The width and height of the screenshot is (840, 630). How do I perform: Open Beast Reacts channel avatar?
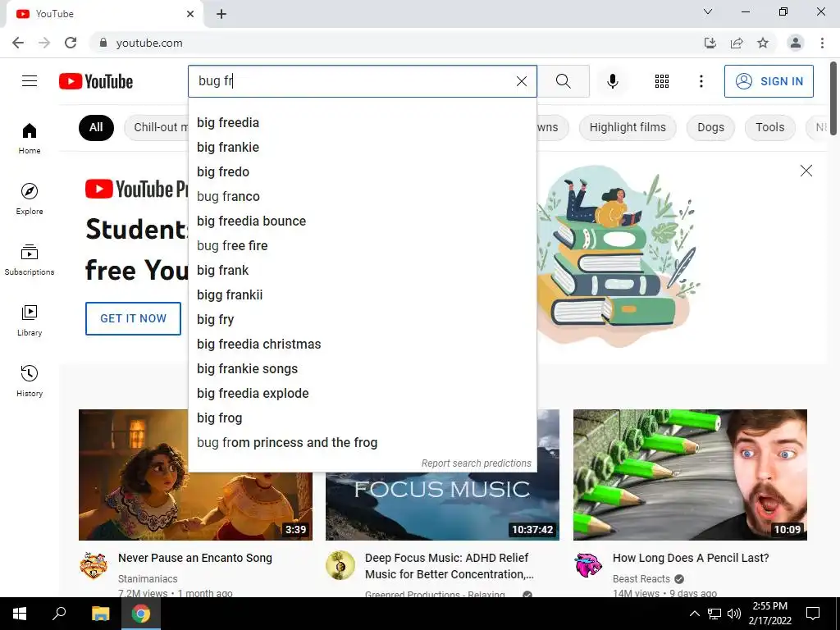587,565
